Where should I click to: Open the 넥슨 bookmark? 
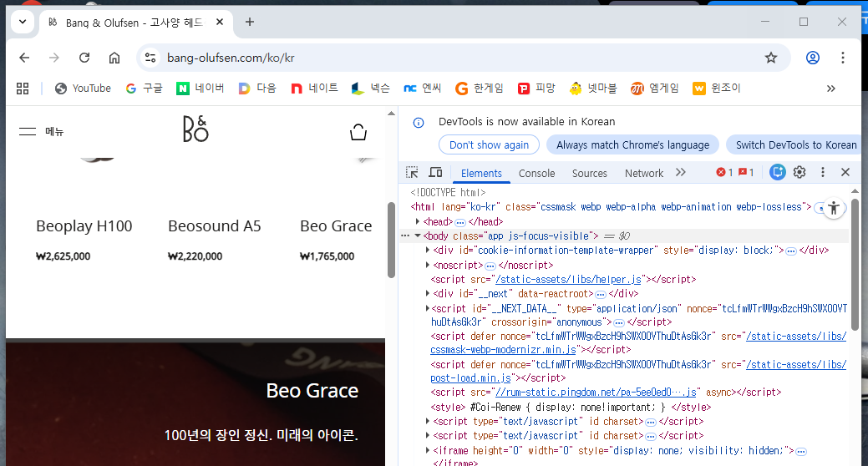click(371, 89)
